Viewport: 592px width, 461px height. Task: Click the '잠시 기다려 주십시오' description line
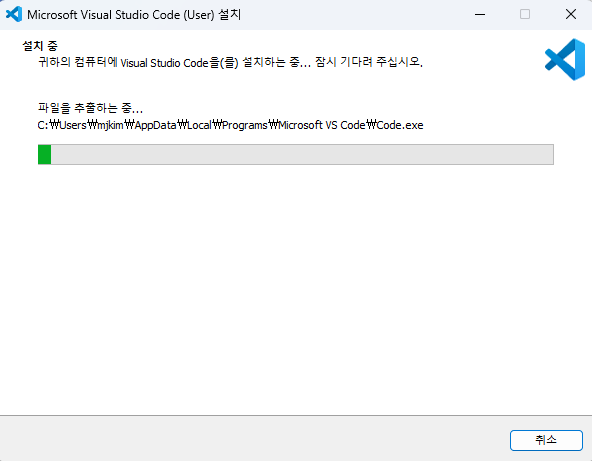point(230,62)
